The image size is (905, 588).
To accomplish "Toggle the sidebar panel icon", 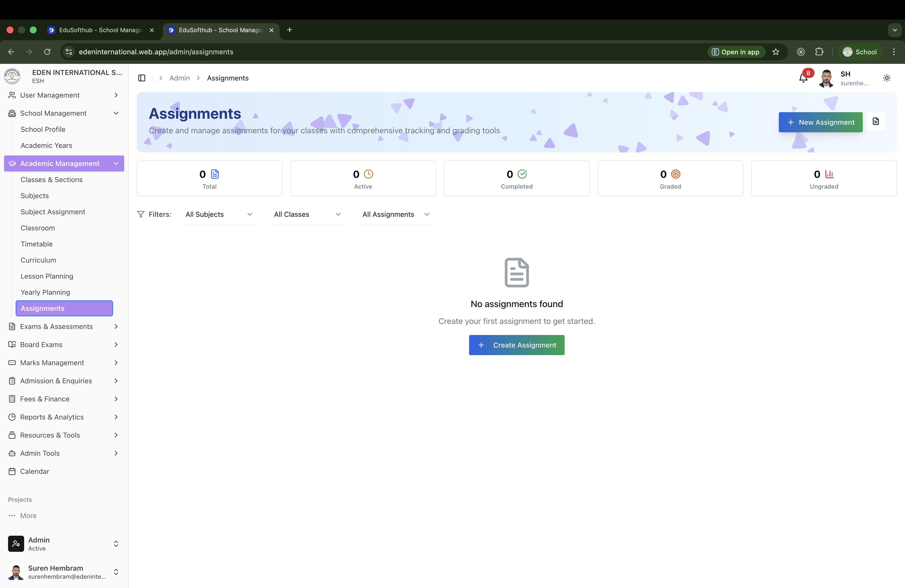I will click(x=142, y=78).
